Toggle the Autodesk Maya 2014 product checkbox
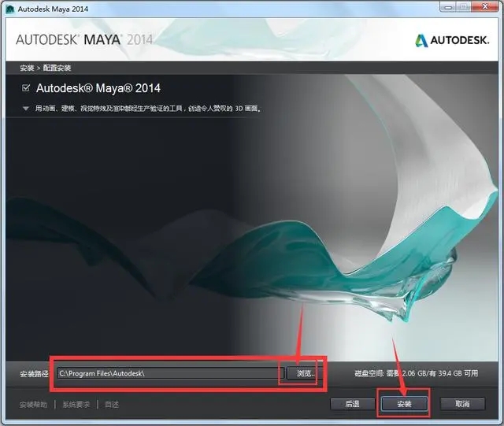The image size is (504, 426). [26, 87]
